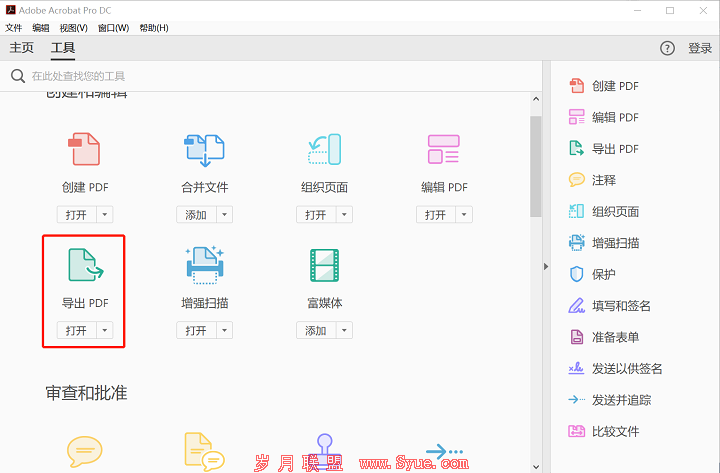Click 打开 button under 导出 PDF
Viewport: 720px width, 473px height.
pos(77,330)
